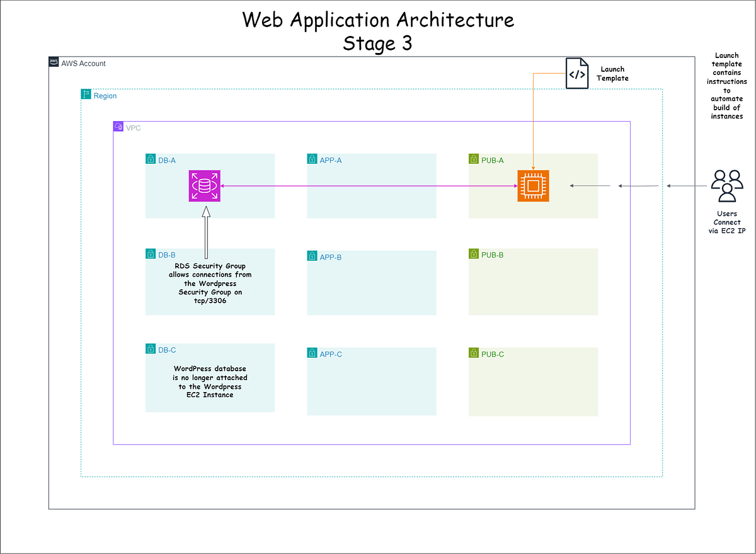This screenshot has height=554, width=756.
Task: Click the EC2 instance icon in PUB-A subnet
Action: (x=533, y=185)
